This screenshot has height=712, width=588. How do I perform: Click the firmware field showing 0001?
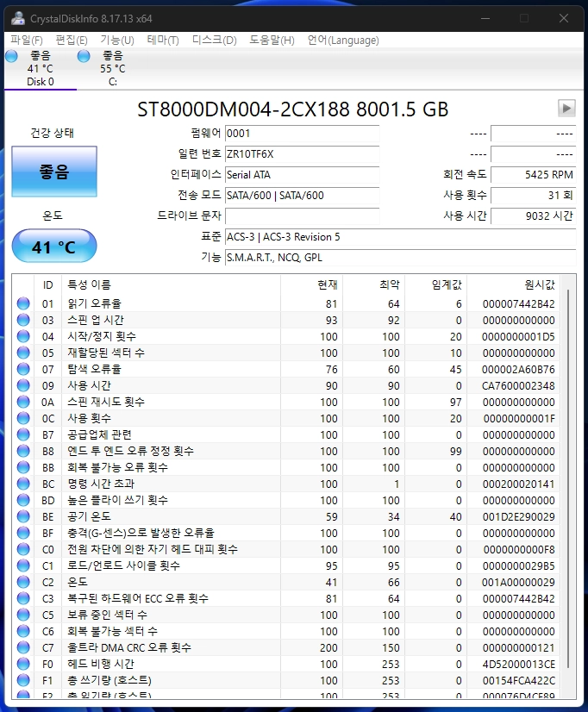point(302,134)
